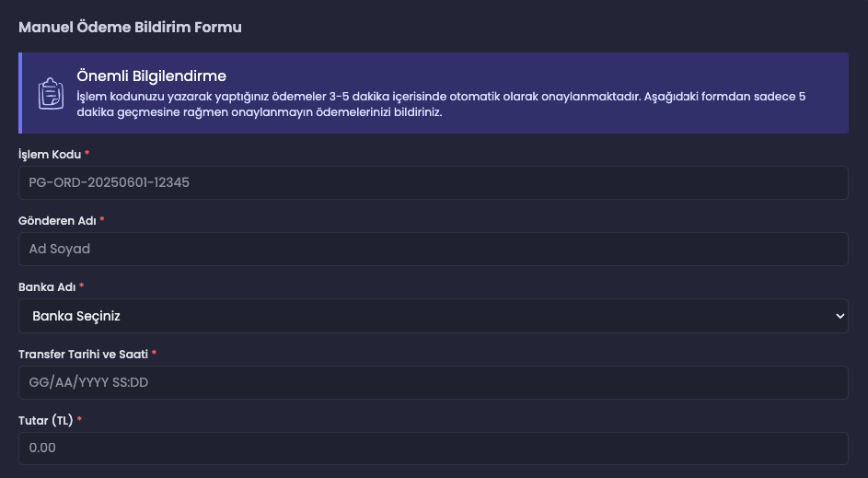Viewport: 868px width, 478px height.
Task: Click the Banka Adı label
Action: click(47, 287)
